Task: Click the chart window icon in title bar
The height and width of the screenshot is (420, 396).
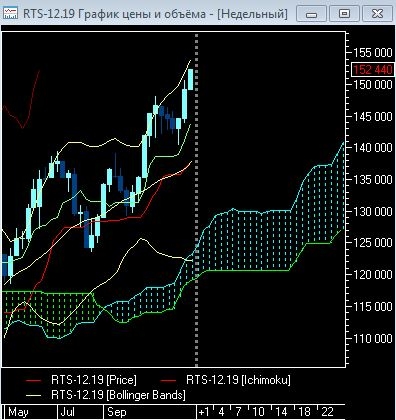Action: (10, 13)
